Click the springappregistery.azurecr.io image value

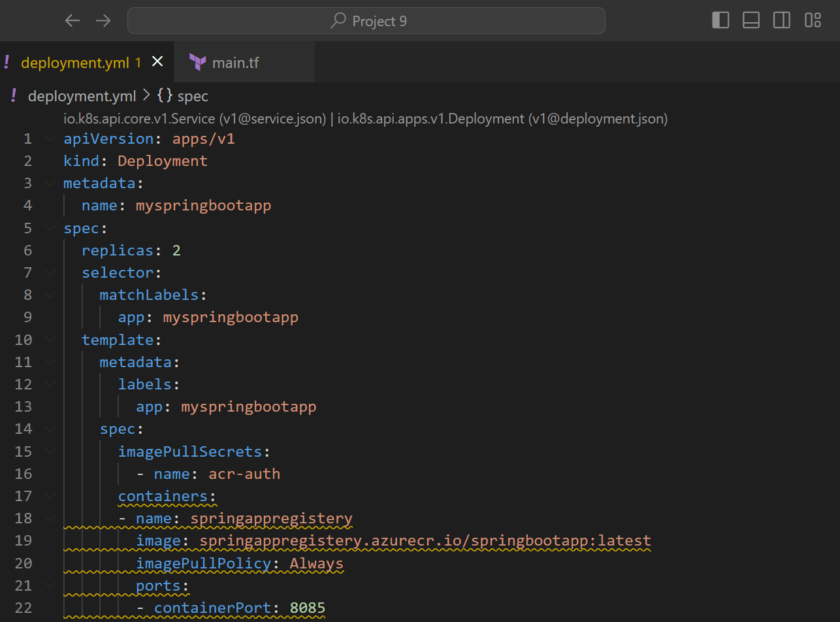pos(425,541)
